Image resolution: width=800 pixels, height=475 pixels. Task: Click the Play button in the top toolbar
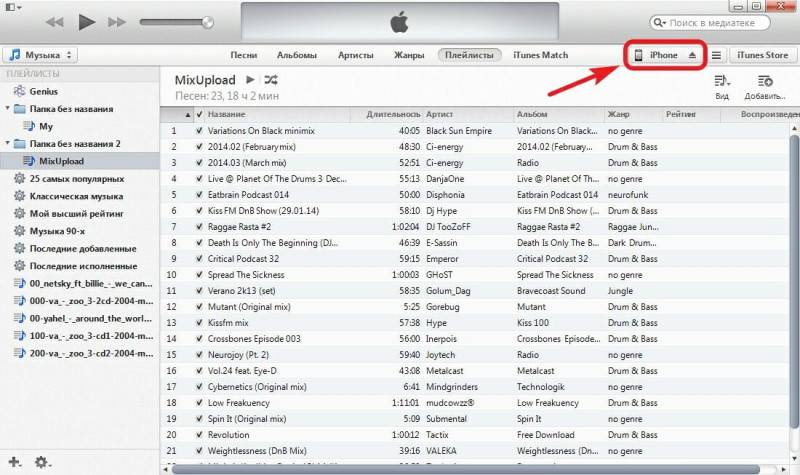tap(86, 22)
